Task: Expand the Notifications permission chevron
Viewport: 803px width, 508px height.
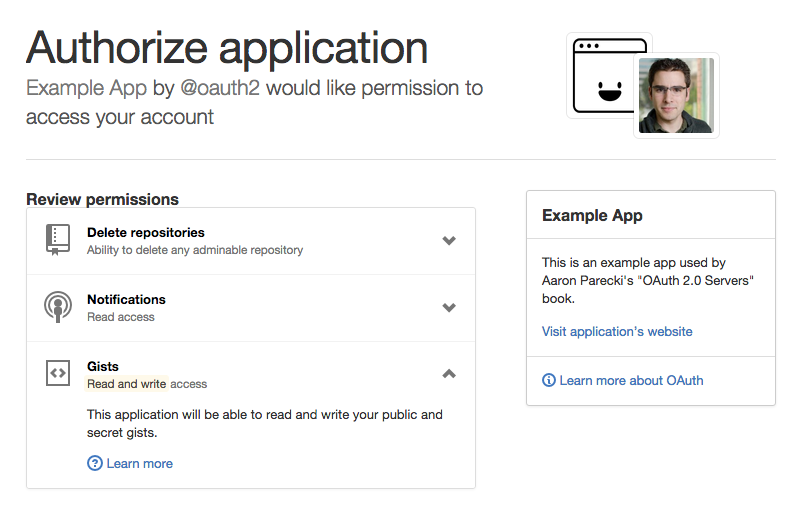Action: pos(449,307)
